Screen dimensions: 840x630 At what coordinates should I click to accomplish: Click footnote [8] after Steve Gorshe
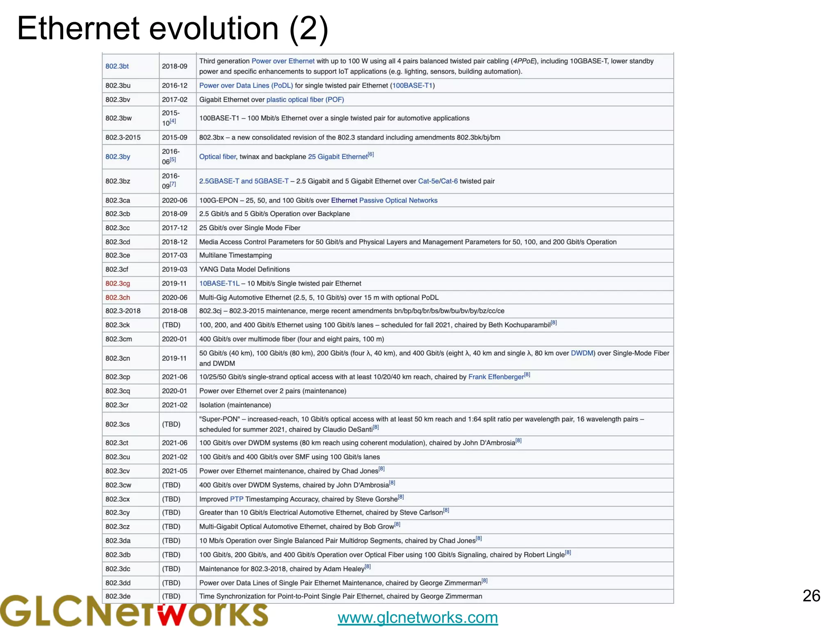coord(401,497)
